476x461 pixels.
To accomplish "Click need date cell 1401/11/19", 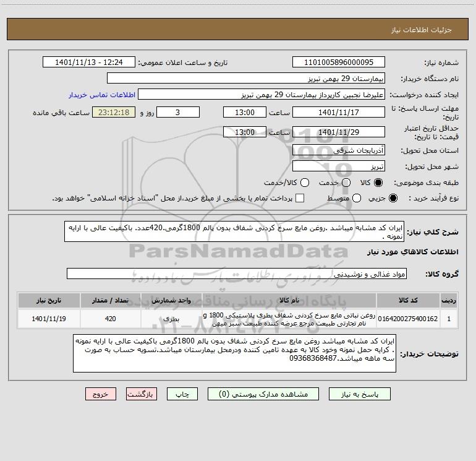I will 49,319.
